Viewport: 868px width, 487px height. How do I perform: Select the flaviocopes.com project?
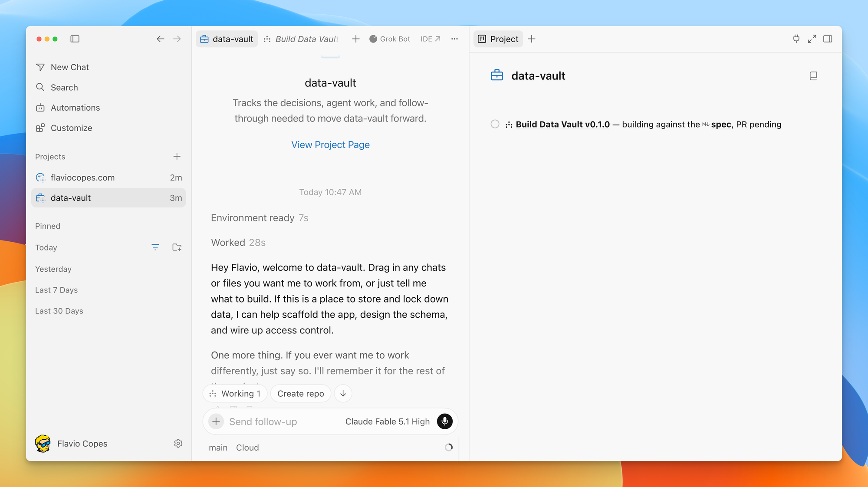pos(108,178)
